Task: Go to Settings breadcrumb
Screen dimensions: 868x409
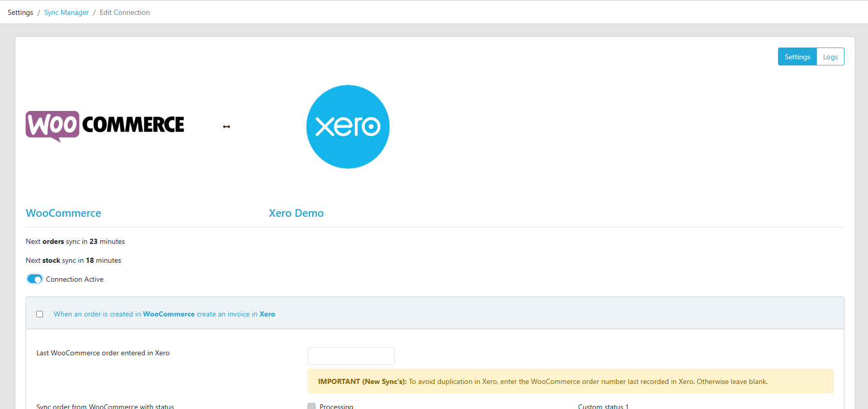Action: click(20, 12)
